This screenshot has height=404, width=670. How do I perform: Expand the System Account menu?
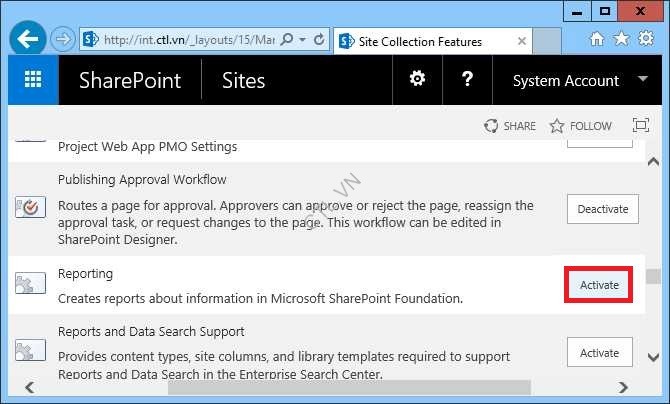point(578,80)
